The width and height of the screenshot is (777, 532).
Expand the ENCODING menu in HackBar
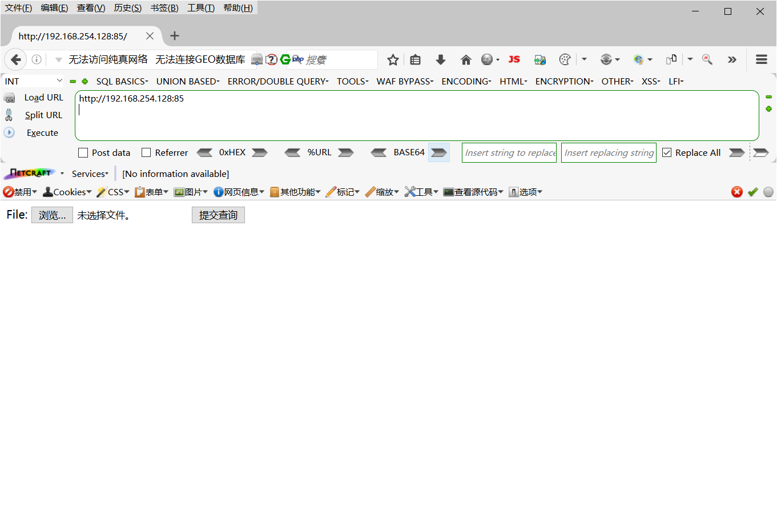466,81
